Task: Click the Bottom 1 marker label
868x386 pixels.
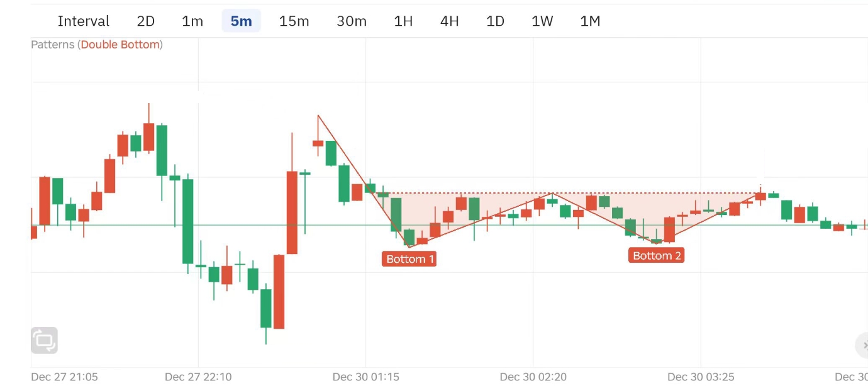Action: coord(410,259)
